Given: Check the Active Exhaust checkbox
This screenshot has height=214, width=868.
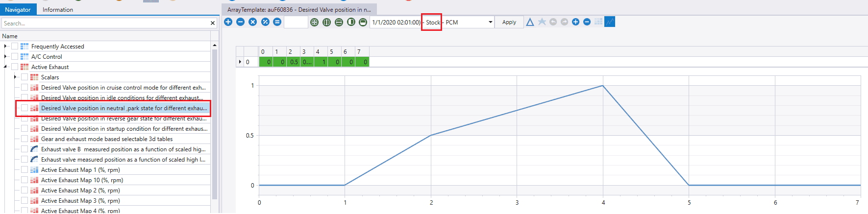Looking at the screenshot, I should pyautogui.click(x=15, y=67).
